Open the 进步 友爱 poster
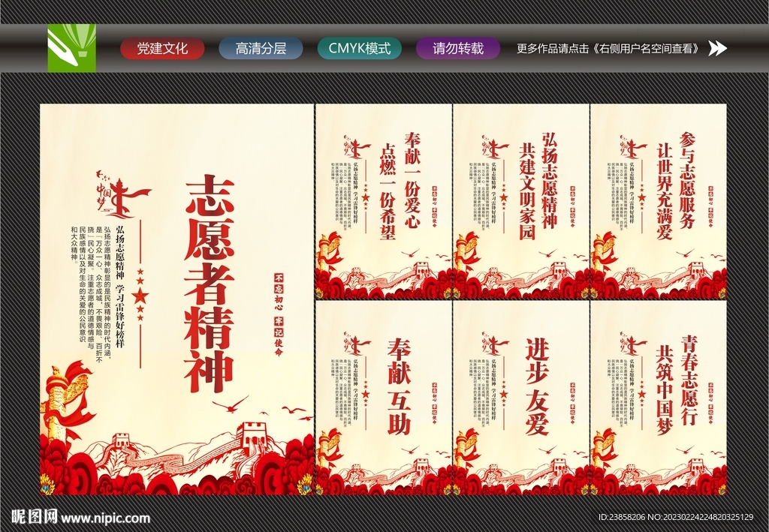This screenshot has width=769, height=532. click(521, 398)
